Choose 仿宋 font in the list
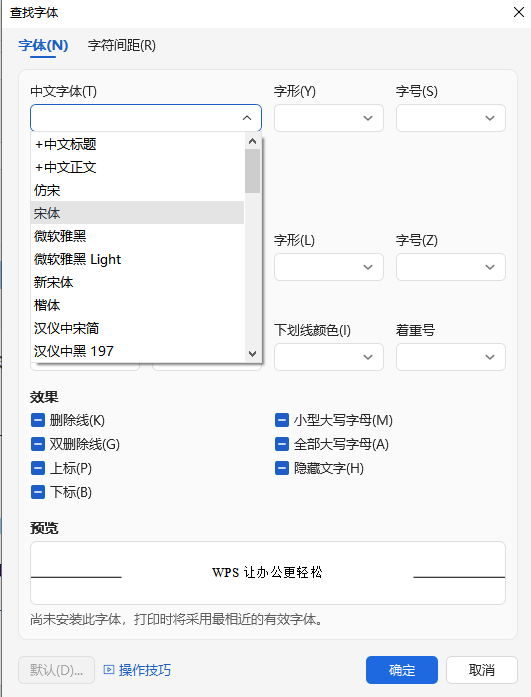Image resolution: width=531 pixels, height=697 pixels. pyautogui.click(x=138, y=190)
